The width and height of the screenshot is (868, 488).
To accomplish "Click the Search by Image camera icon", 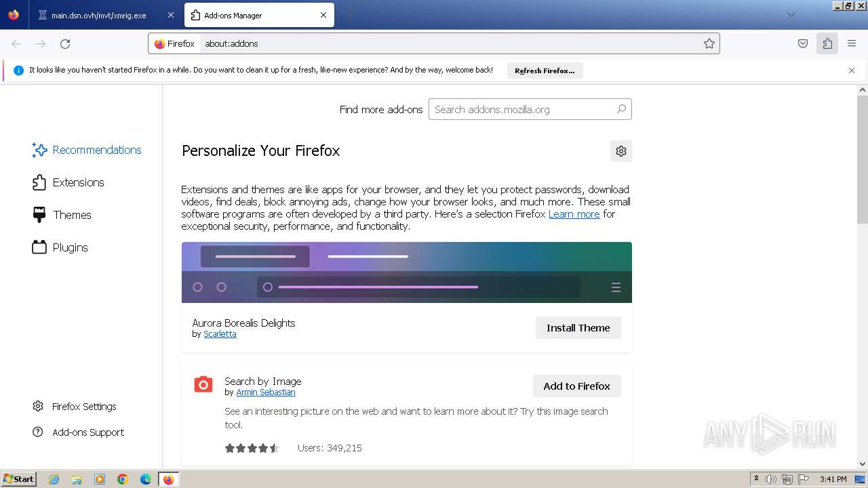I will click(x=203, y=385).
